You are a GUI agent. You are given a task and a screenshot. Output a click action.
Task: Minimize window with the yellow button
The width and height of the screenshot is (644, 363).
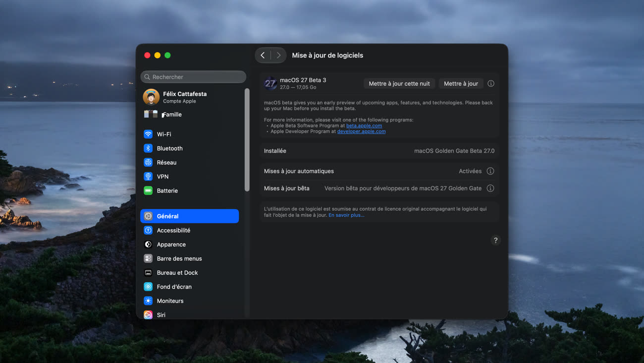coord(158,56)
